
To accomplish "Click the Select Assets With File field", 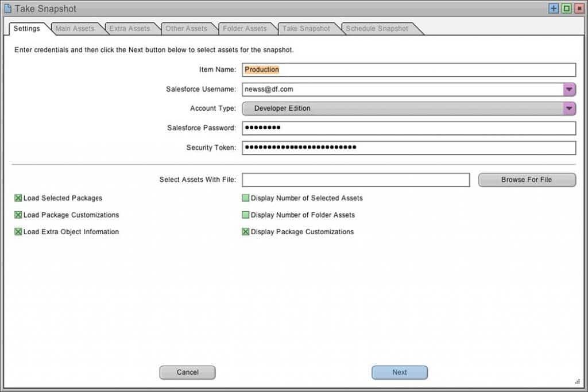I will point(356,180).
